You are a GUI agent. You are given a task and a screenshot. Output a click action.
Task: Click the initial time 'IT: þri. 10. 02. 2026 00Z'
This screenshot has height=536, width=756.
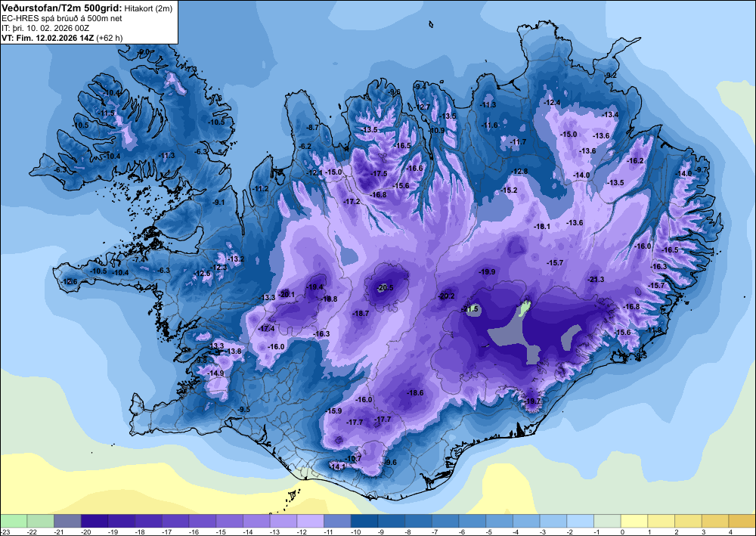[x=45, y=29]
